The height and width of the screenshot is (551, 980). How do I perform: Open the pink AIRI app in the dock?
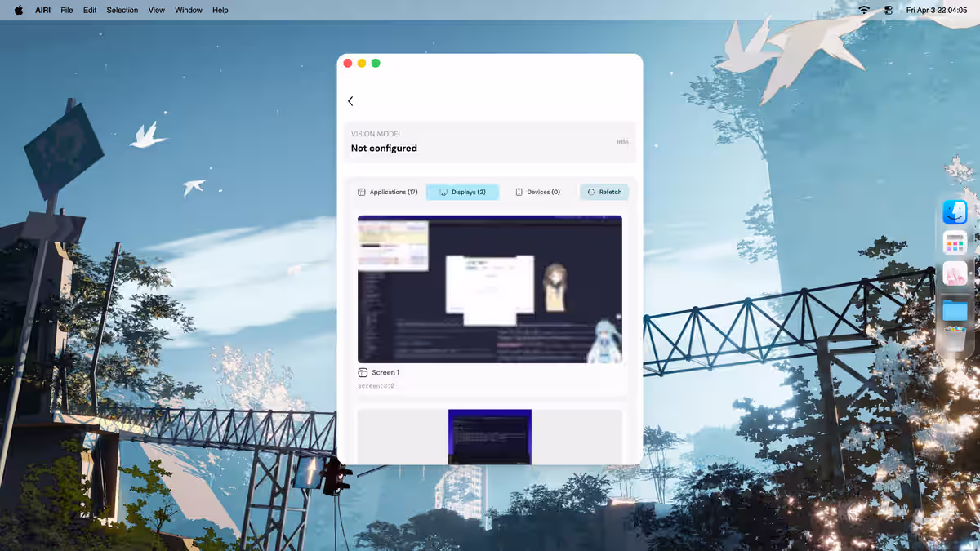(x=955, y=273)
